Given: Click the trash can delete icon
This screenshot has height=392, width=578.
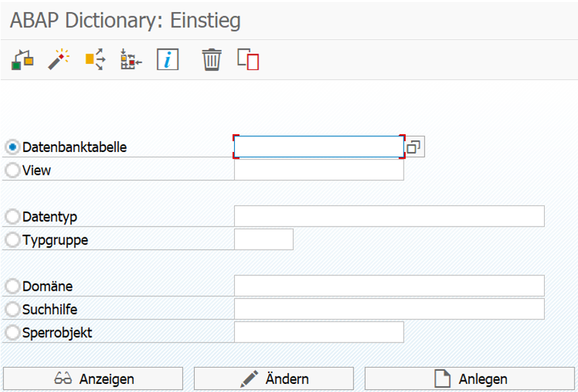Looking at the screenshot, I should click(212, 59).
